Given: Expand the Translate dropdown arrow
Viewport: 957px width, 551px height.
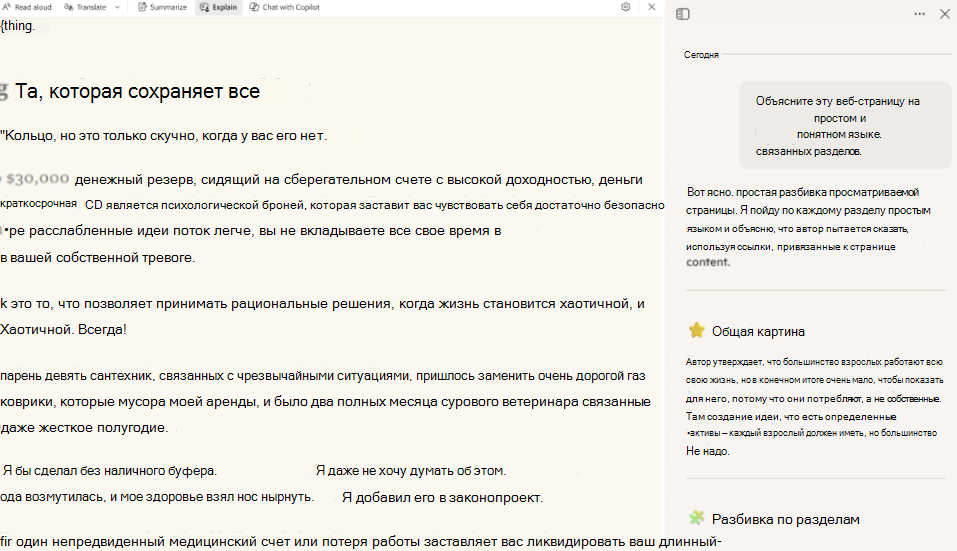Looking at the screenshot, I should (117, 7).
